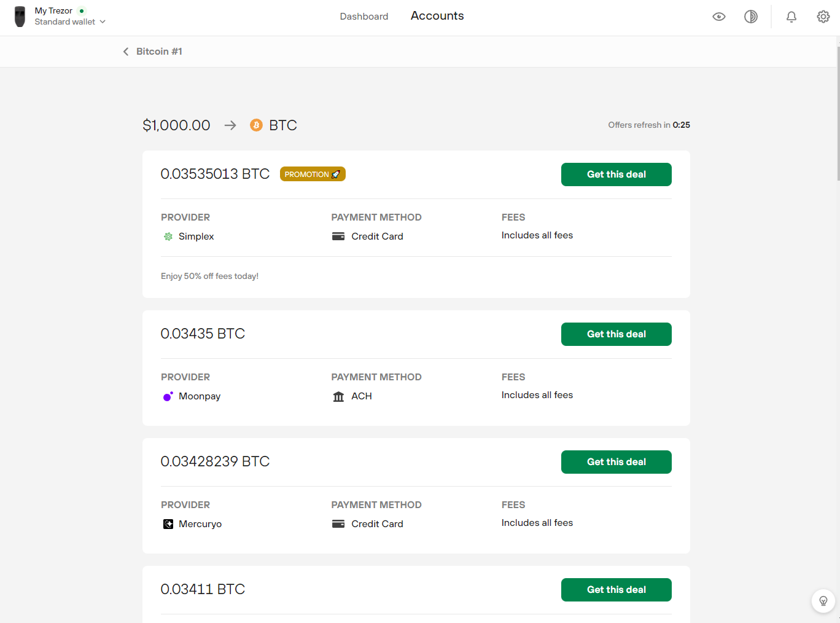Open settings gear icon
The width and height of the screenshot is (840, 623).
[x=823, y=17]
